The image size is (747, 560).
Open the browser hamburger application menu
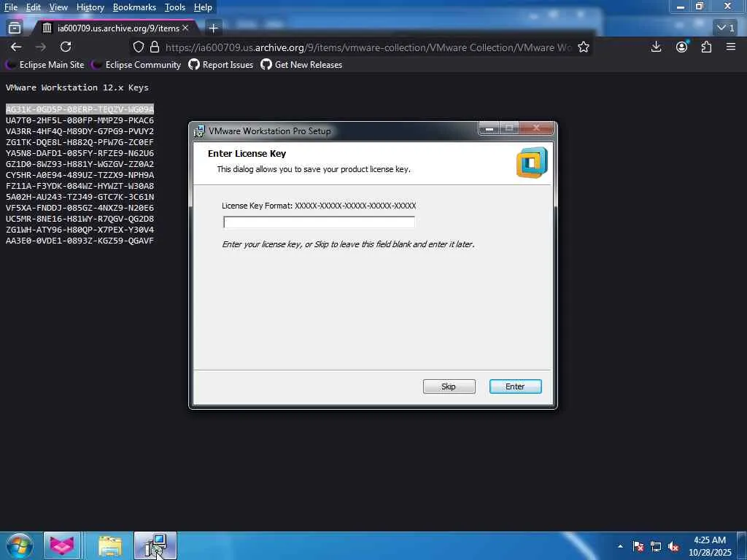pyautogui.click(x=731, y=47)
